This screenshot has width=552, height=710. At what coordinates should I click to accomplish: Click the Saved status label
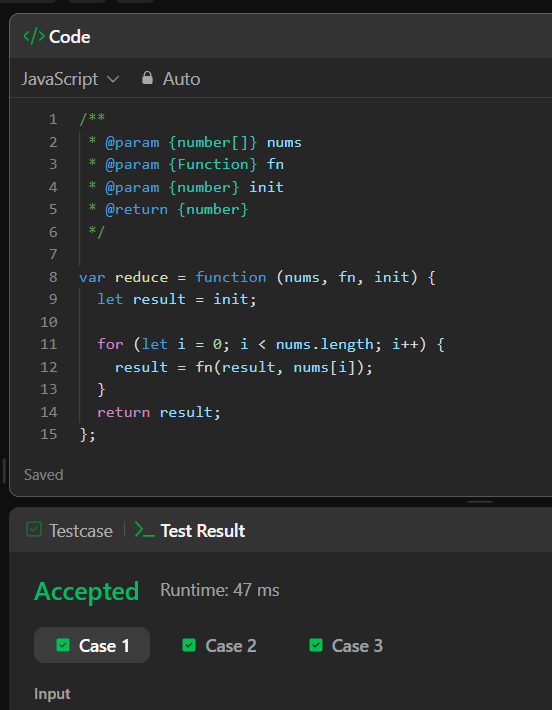(x=43, y=475)
